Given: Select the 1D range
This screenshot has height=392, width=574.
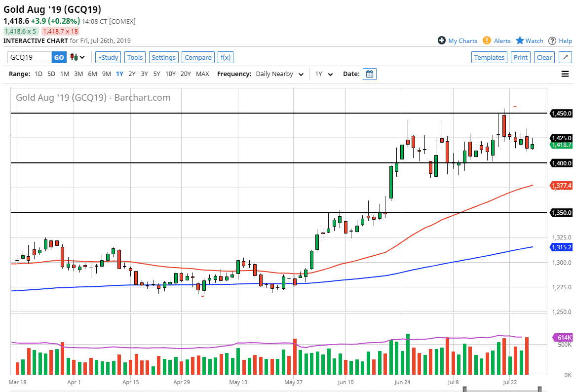Looking at the screenshot, I should pyautogui.click(x=38, y=74).
